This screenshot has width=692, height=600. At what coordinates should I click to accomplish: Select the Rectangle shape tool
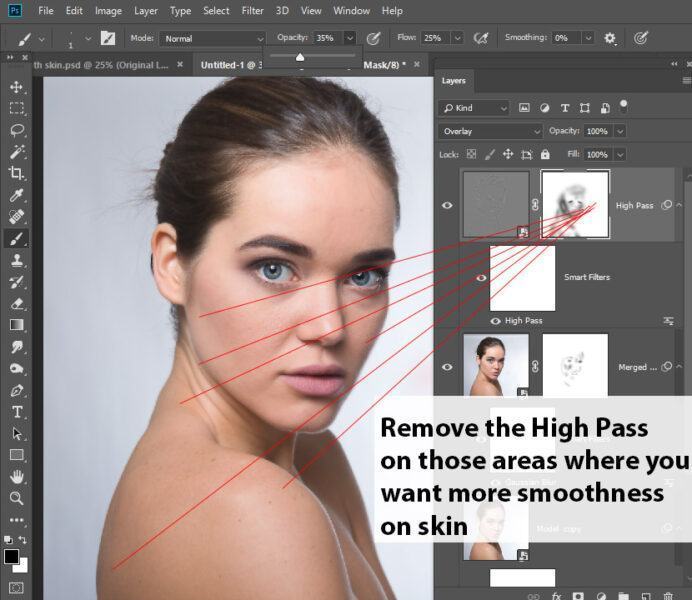[16, 455]
